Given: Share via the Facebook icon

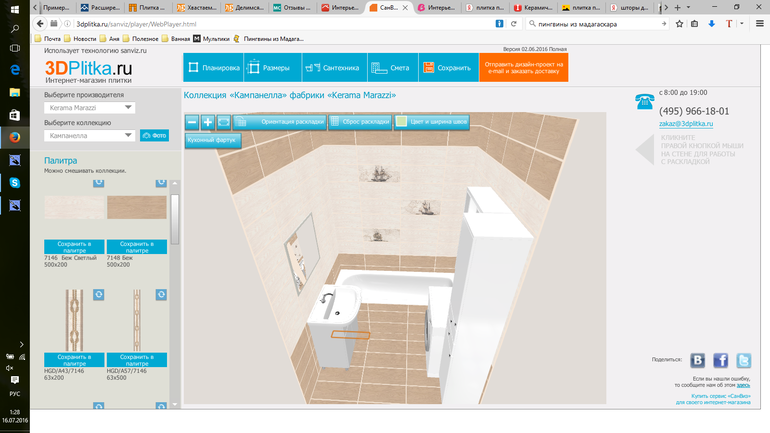Looking at the screenshot, I should pyautogui.click(x=720, y=361).
